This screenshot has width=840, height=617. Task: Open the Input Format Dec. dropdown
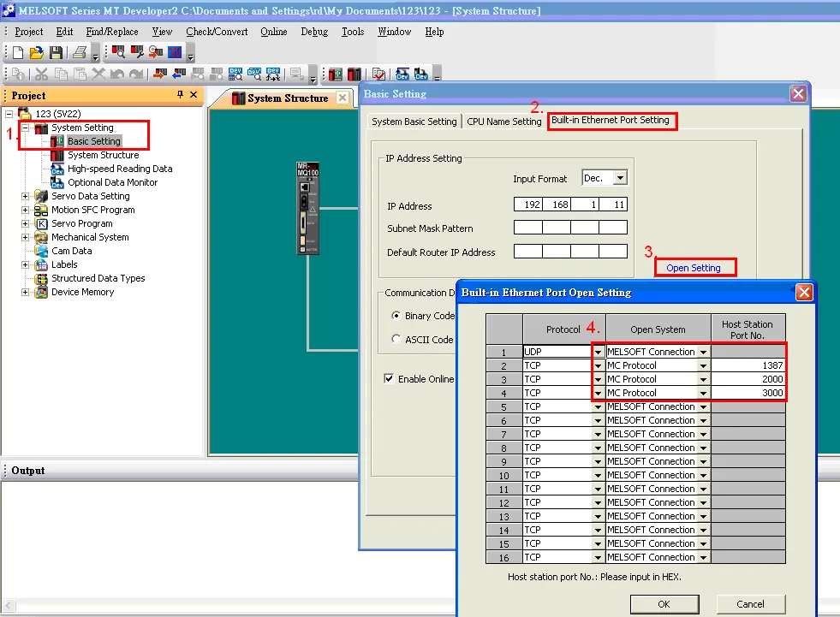pyautogui.click(x=620, y=178)
